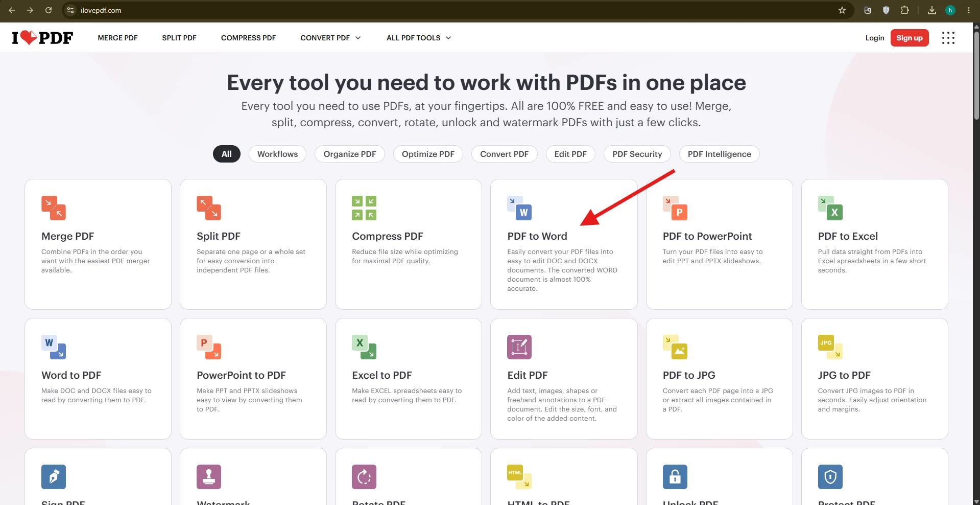The width and height of the screenshot is (980, 505).
Task: Click the PDF to JPG card title
Action: click(x=689, y=375)
